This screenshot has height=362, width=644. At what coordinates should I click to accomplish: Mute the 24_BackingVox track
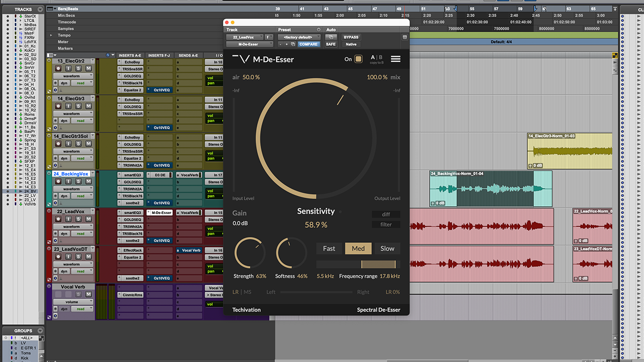[x=89, y=181]
